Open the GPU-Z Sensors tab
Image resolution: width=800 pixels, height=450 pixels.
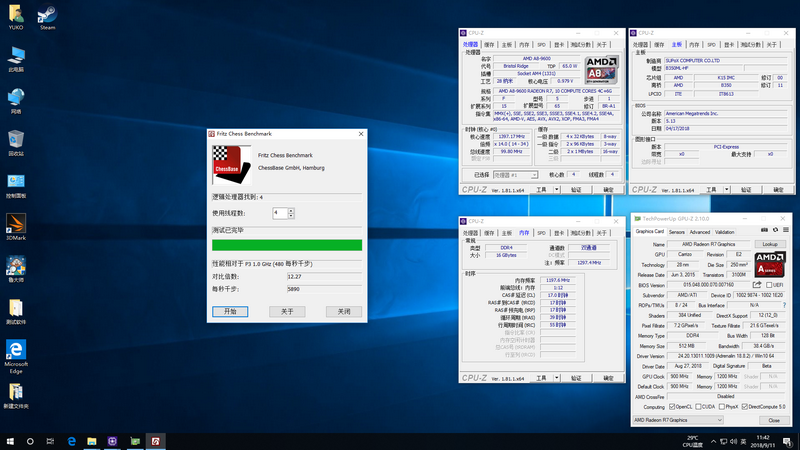[677, 232]
